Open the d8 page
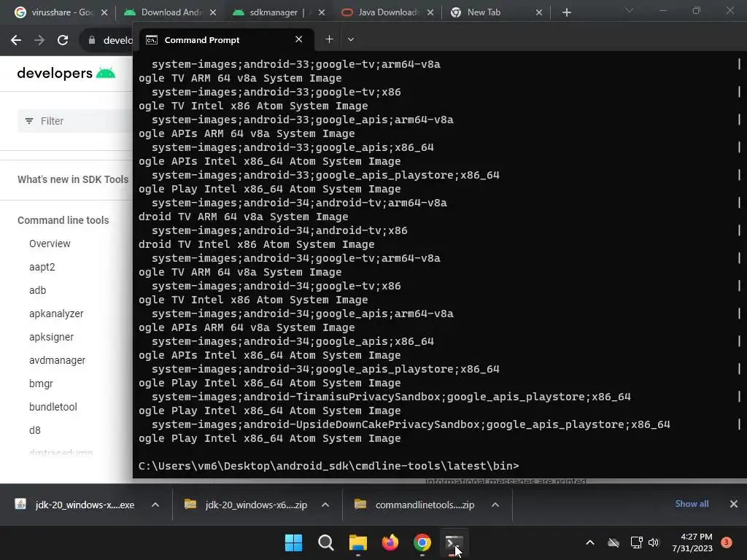The height and width of the screenshot is (560, 747). pos(35,430)
